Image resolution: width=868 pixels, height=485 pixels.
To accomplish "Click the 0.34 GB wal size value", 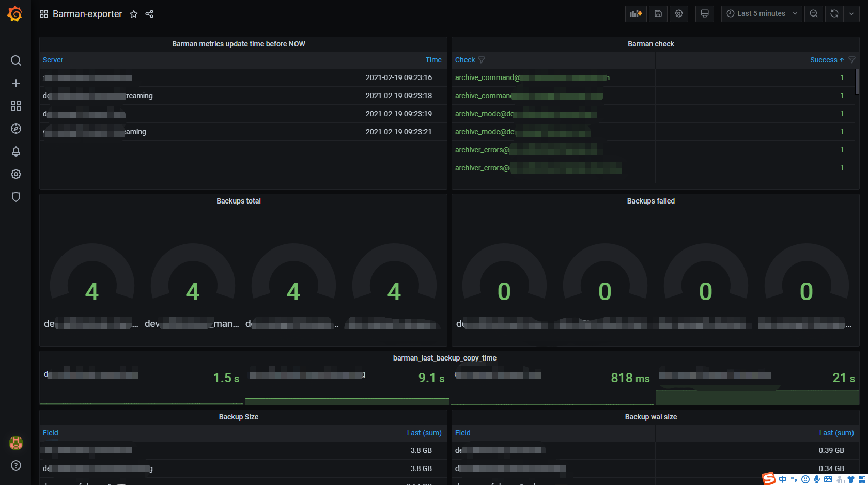I will tap(831, 468).
